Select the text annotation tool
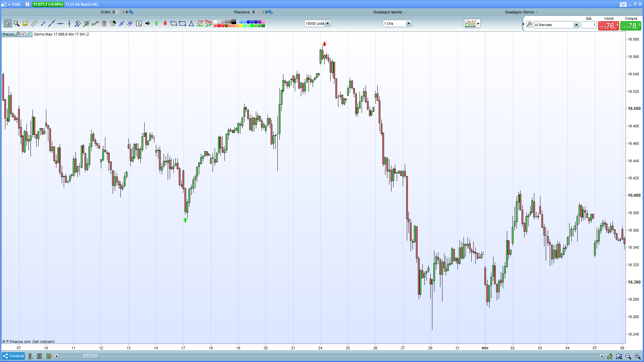This screenshot has height=362, width=644. (139, 23)
